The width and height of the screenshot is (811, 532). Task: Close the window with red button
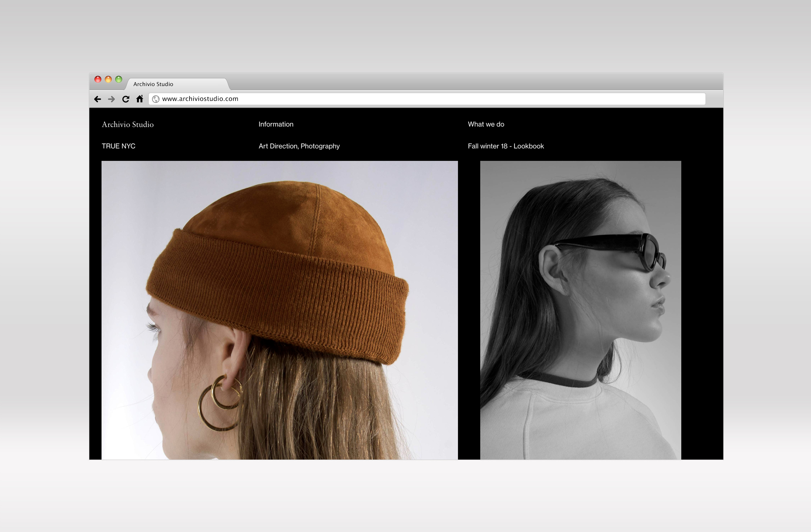pyautogui.click(x=98, y=79)
